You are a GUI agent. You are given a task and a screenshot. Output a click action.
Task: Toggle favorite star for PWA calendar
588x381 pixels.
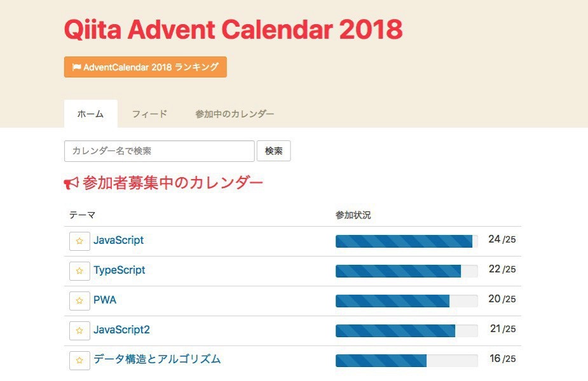(x=79, y=301)
